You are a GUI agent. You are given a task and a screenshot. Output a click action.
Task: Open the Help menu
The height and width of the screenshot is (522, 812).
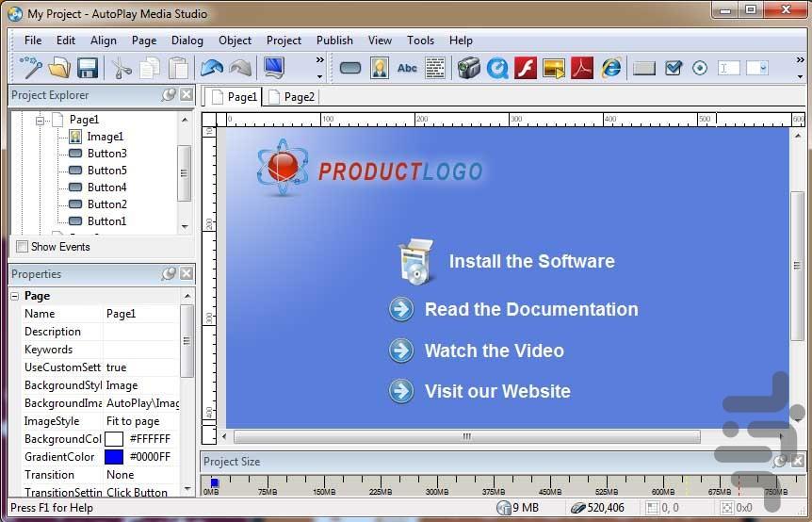[x=461, y=41]
